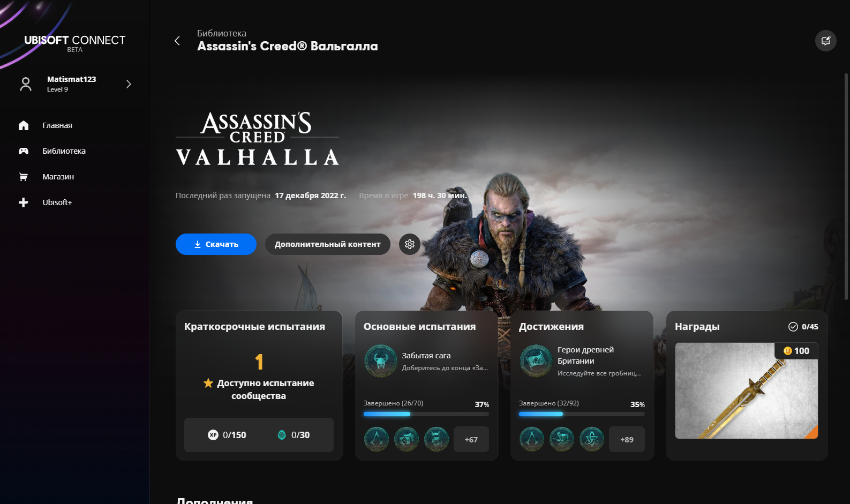Open the Краткосрочные испытания community challenge card
Viewport: 850px width, 504px height.
(259, 386)
